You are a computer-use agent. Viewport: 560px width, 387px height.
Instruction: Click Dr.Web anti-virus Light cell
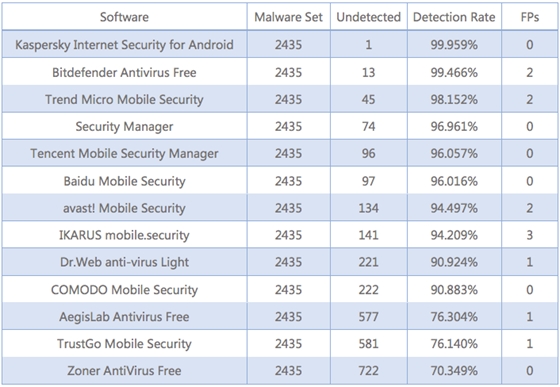click(x=124, y=262)
